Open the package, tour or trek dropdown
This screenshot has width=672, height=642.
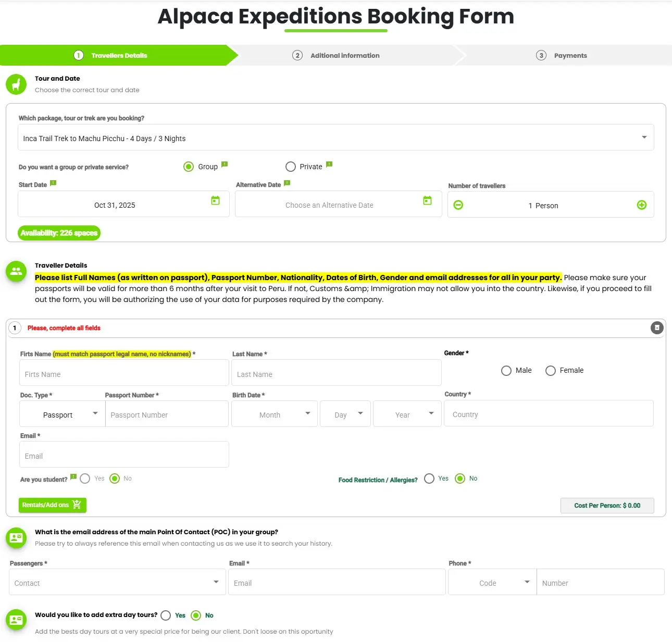(335, 137)
